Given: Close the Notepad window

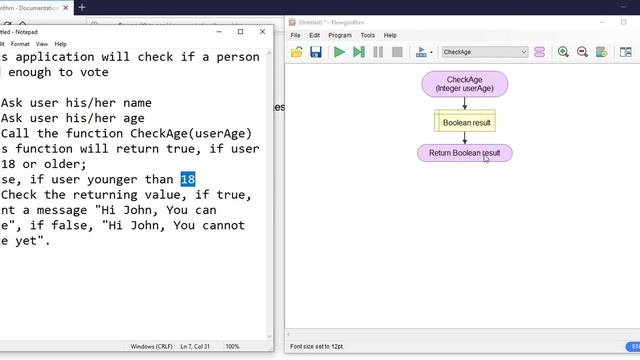Looking at the screenshot, I should pyautogui.click(x=262, y=32).
